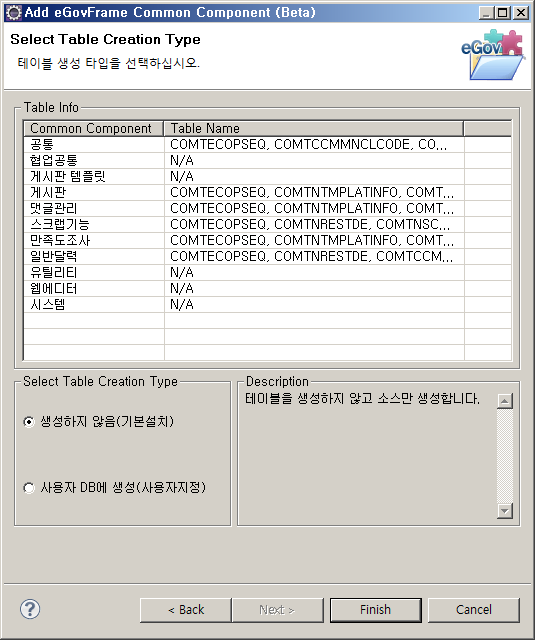The width and height of the screenshot is (535, 640).
Task: Click the help question mark icon
Action: (30, 609)
